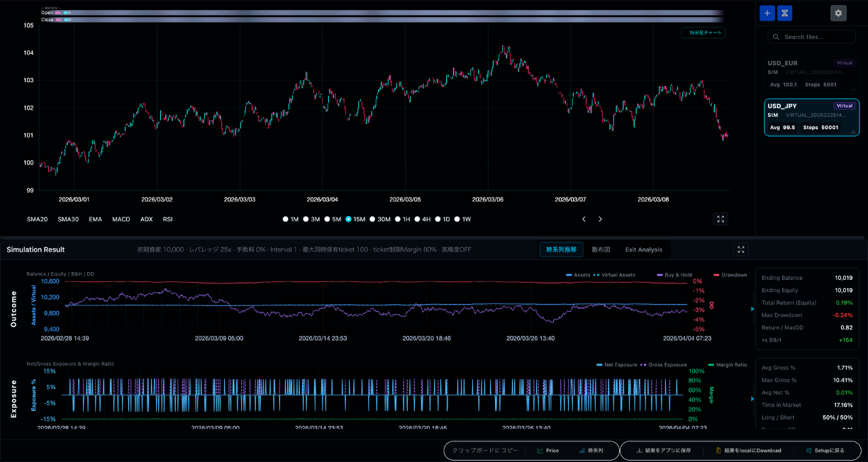This screenshot has width=868, height=462.
Task: Click the right chevron next to timeframes
Action: click(600, 219)
